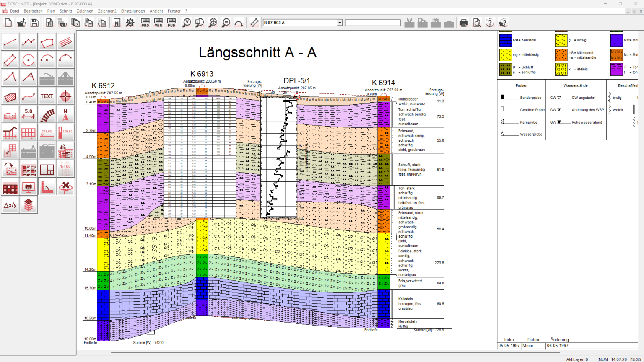The image size is (644, 362).
Task: Print the drawing with the printer icon
Action: [x=464, y=23]
